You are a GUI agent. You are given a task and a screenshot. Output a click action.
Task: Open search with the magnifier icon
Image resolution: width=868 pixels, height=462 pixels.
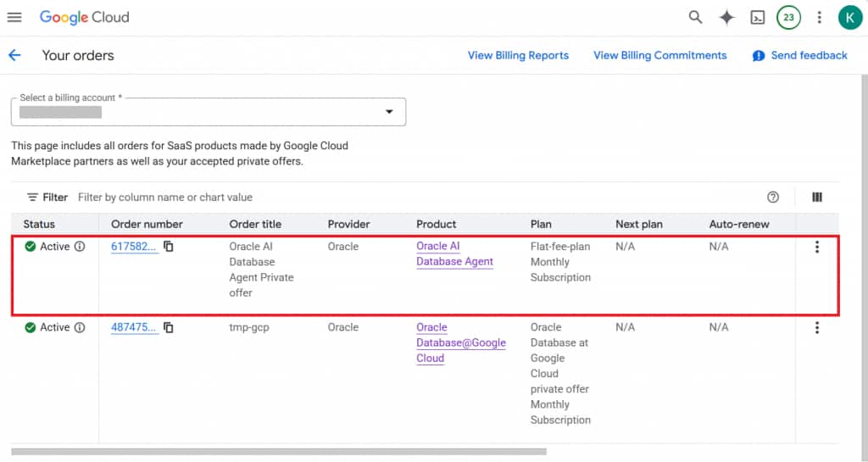click(x=695, y=17)
